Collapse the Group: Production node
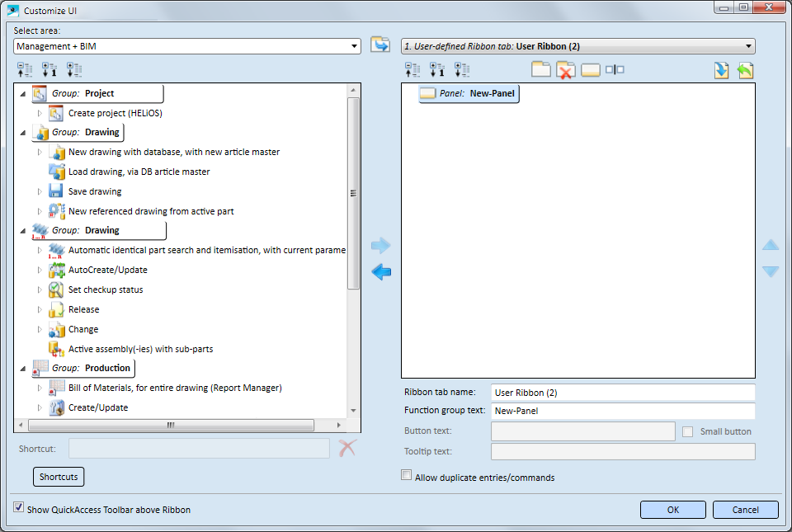The image size is (792, 532). click(x=23, y=369)
